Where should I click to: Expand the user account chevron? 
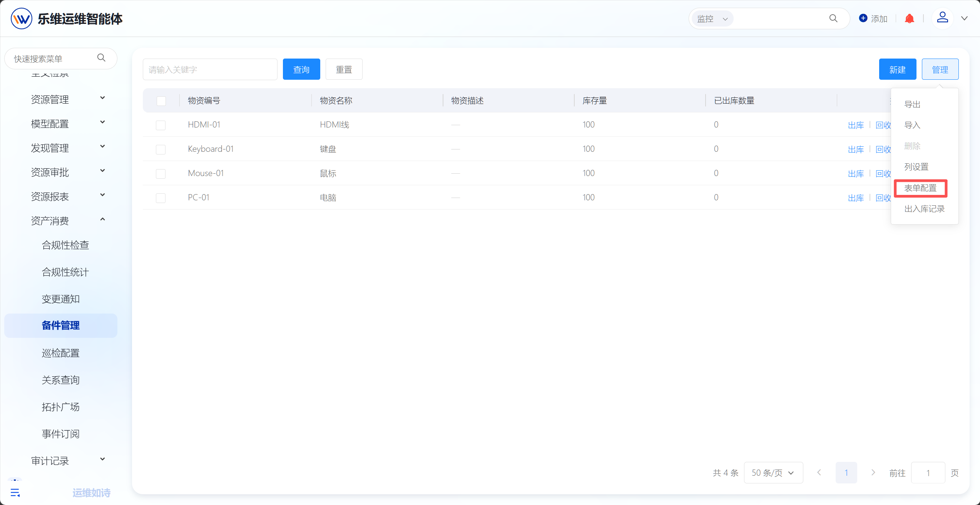point(964,18)
